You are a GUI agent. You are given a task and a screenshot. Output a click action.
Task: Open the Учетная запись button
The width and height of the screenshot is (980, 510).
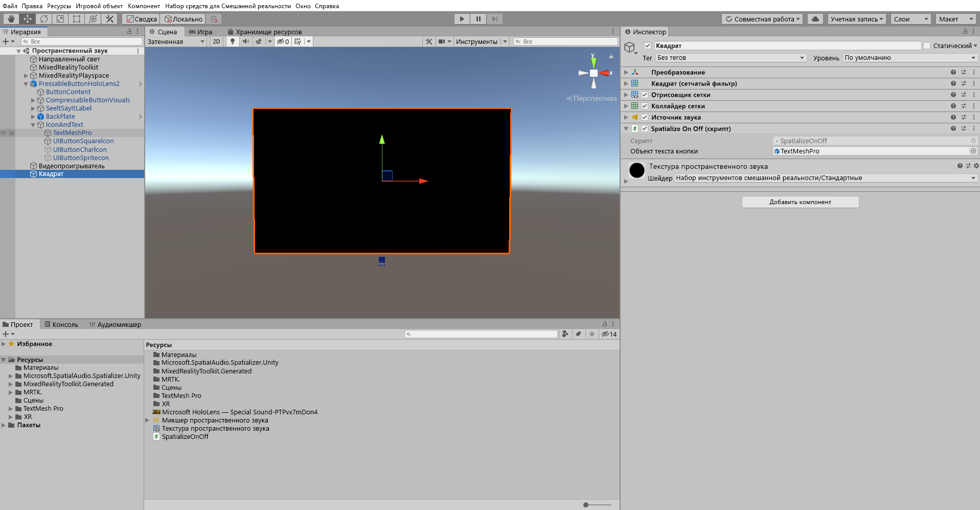(x=857, y=19)
